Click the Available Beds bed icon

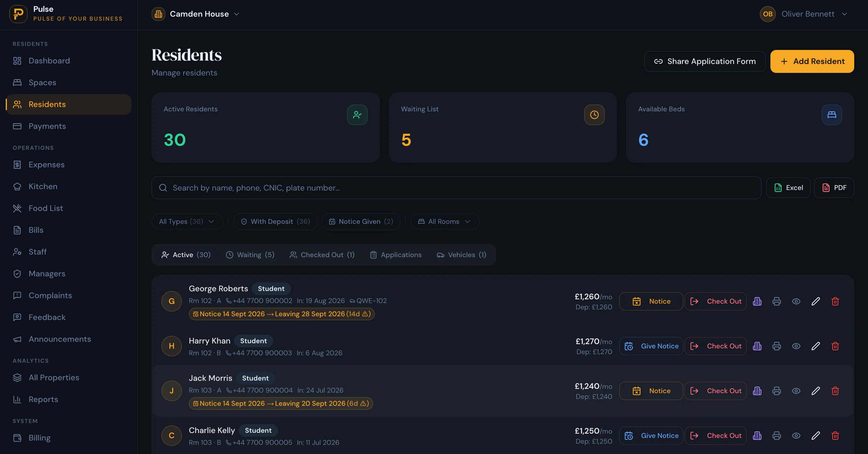(832, 115)
